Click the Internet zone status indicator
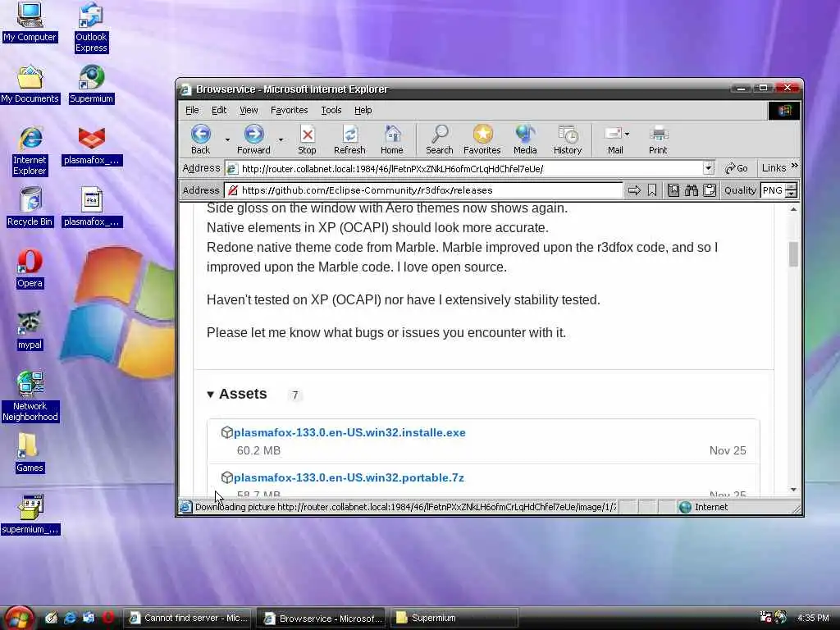Image resolution: width=840 pixels, height=630 pixels. click(x=703, y=507)
